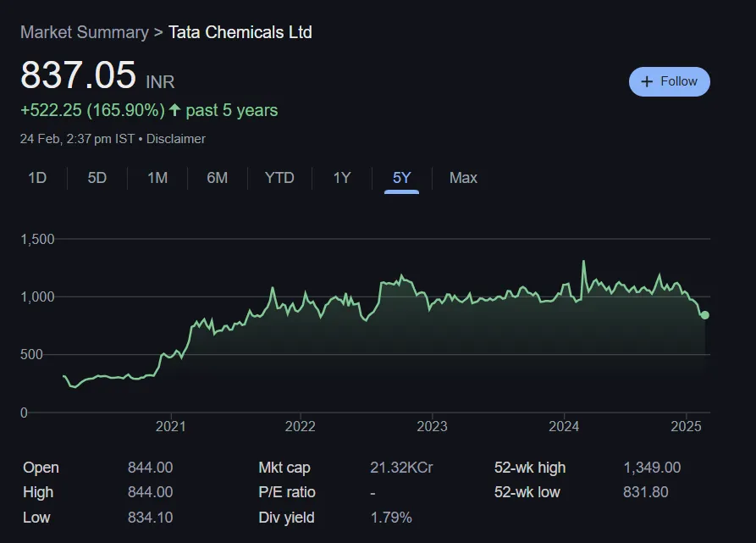This screenshot has width=756, height=543.
Task: Click the Open value 844.00
Action: pos(150,468)
